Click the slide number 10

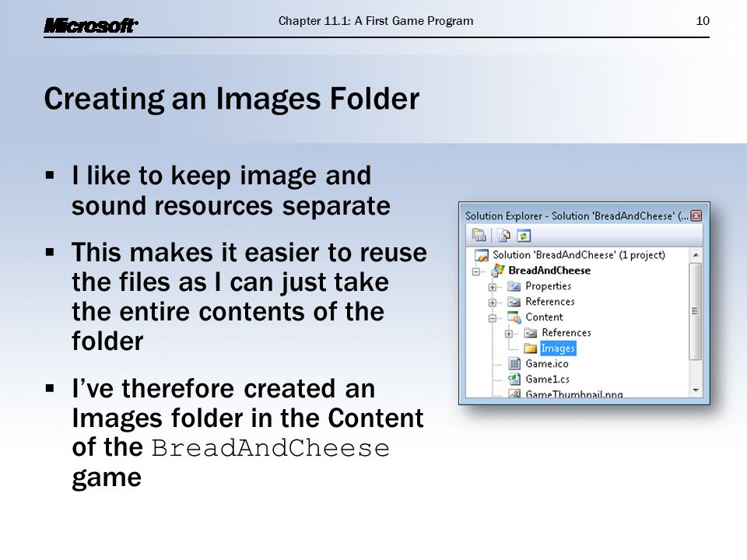703,21
